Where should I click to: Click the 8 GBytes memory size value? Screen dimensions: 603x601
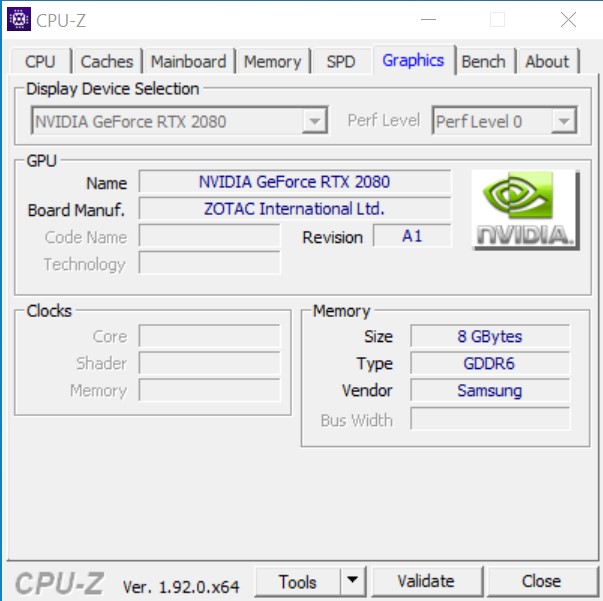(x=490, y=336)
